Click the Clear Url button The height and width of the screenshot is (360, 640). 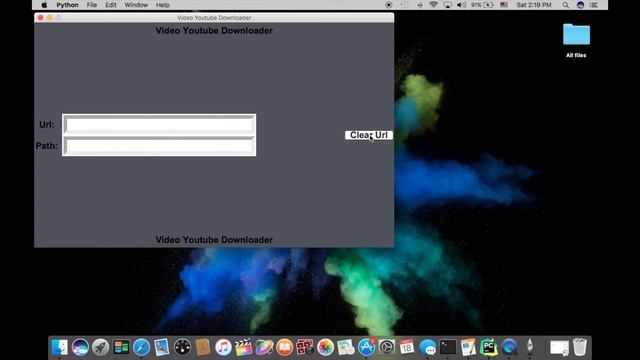(369, 135)
